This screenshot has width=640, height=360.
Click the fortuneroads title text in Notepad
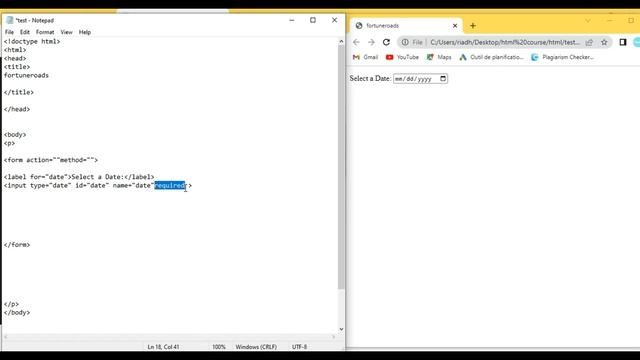pyautogui.click(x=26, y=75)
